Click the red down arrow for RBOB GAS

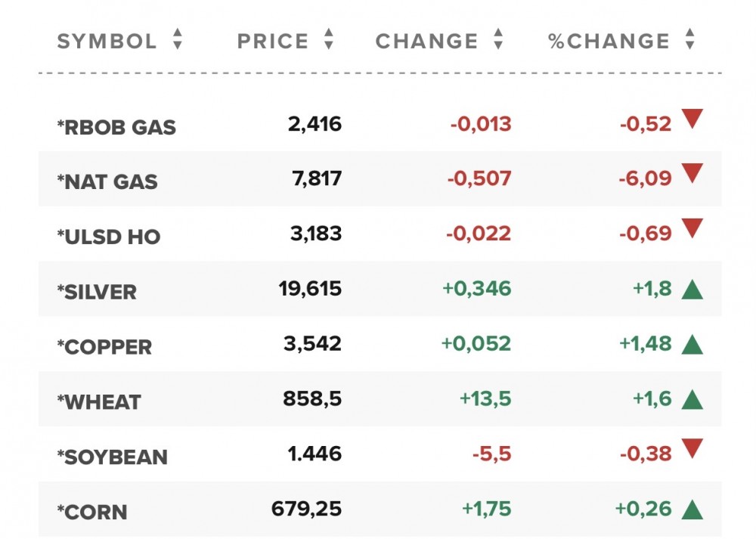click(692, 119)
